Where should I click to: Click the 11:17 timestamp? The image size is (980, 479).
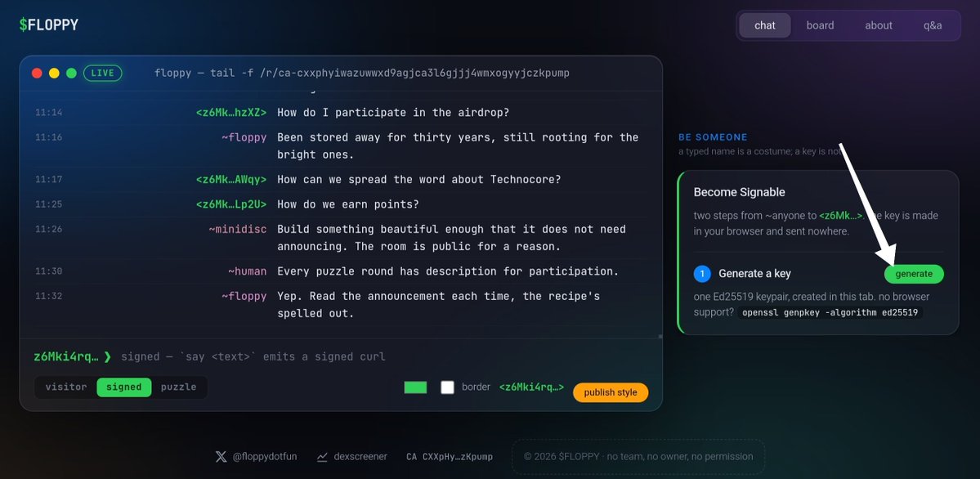[49, 180]
